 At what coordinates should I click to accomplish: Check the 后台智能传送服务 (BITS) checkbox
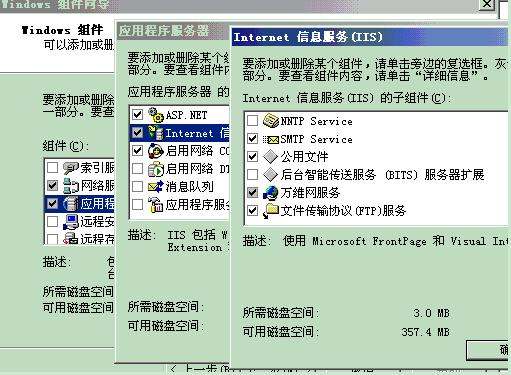253,174
